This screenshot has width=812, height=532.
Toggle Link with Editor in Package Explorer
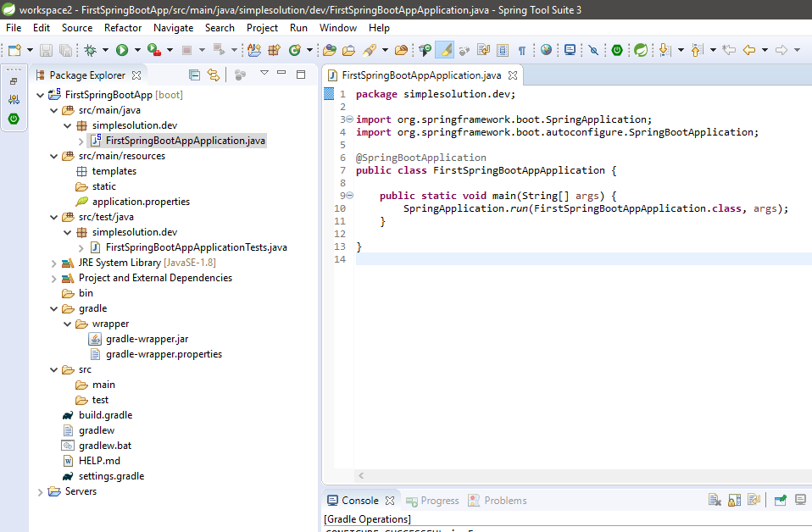pos(214,75)
